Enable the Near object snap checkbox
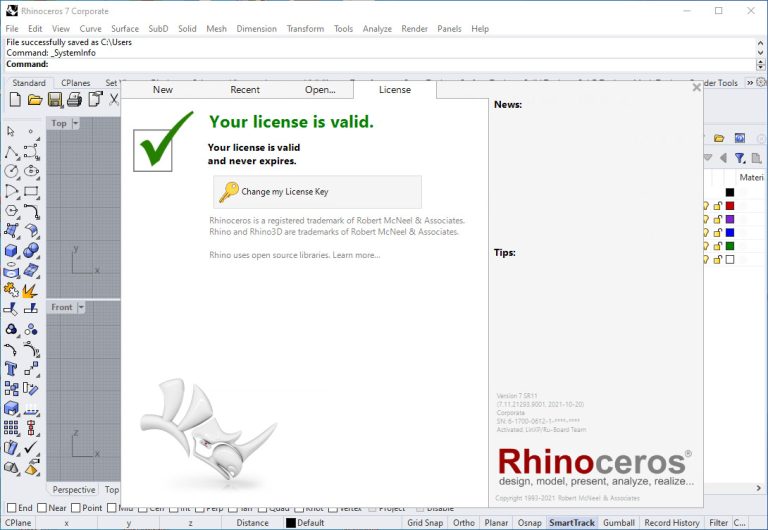 (x=42, y=508)
